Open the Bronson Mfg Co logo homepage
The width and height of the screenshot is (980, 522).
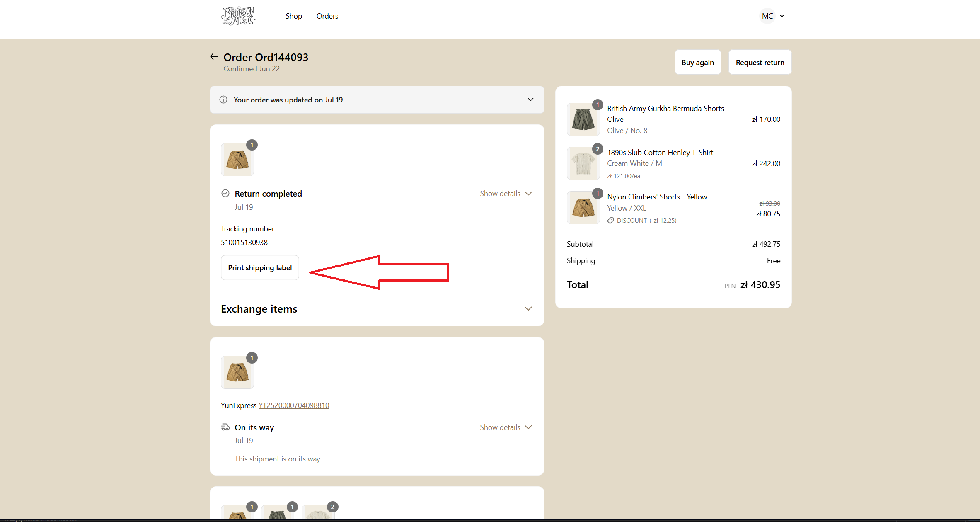pyautogui.click(x=238, y=16)
